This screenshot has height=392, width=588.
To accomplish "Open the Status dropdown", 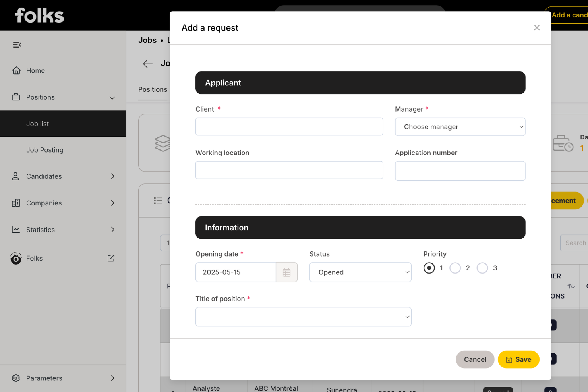I will 360,272.
